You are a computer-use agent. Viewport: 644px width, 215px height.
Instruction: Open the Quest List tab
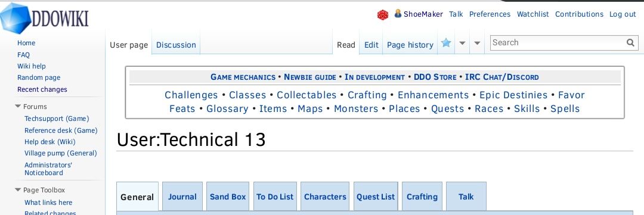pyautogui.click(x=376, y=197)
